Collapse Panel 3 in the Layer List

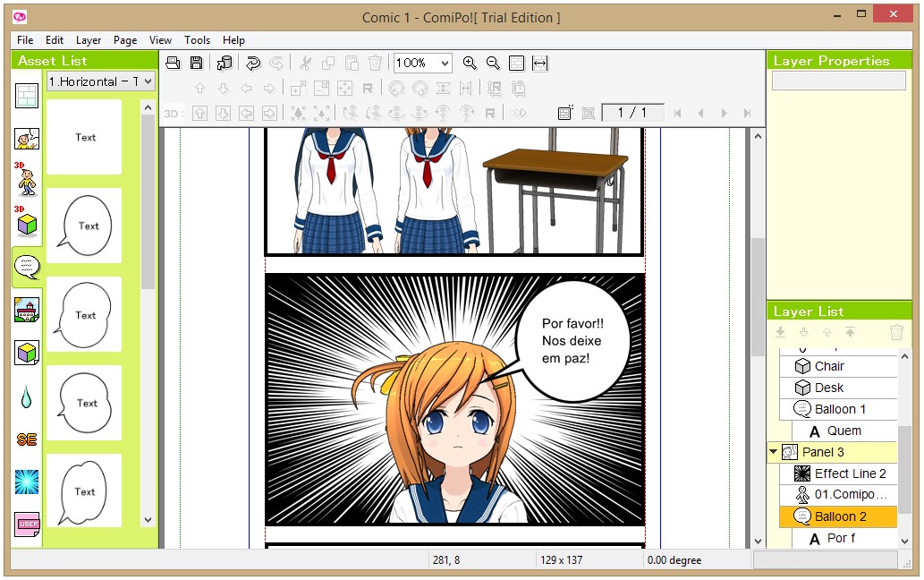click(x=774, y=452)
